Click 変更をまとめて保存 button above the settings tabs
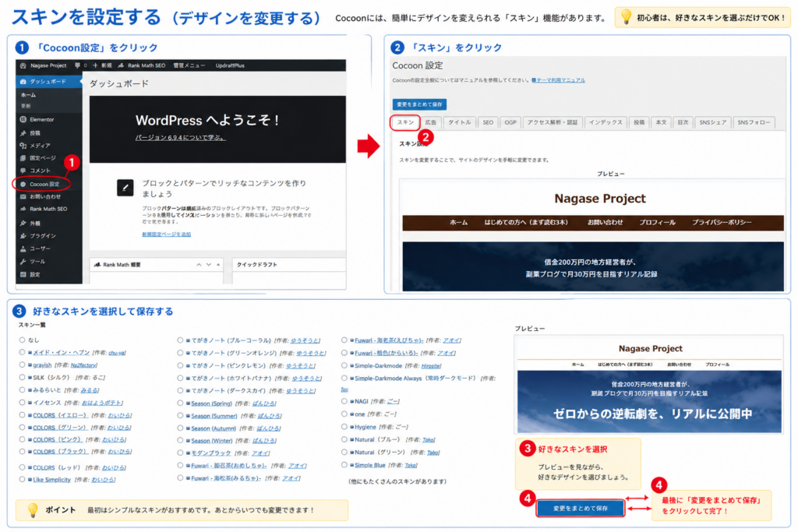This screenshot has height=532, width=798. [x=419, y=104]
